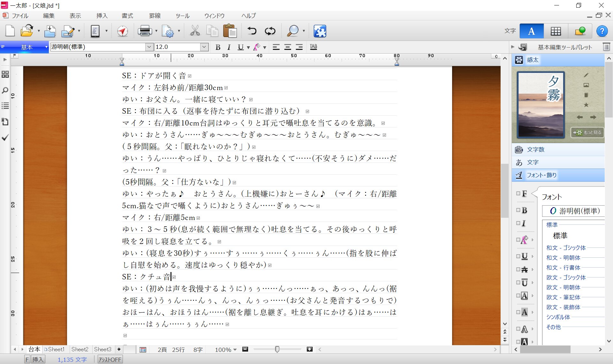Click the blue help question icon
Image resolution: width=613 pixels, height=364 pixels.
pos(602,31)
